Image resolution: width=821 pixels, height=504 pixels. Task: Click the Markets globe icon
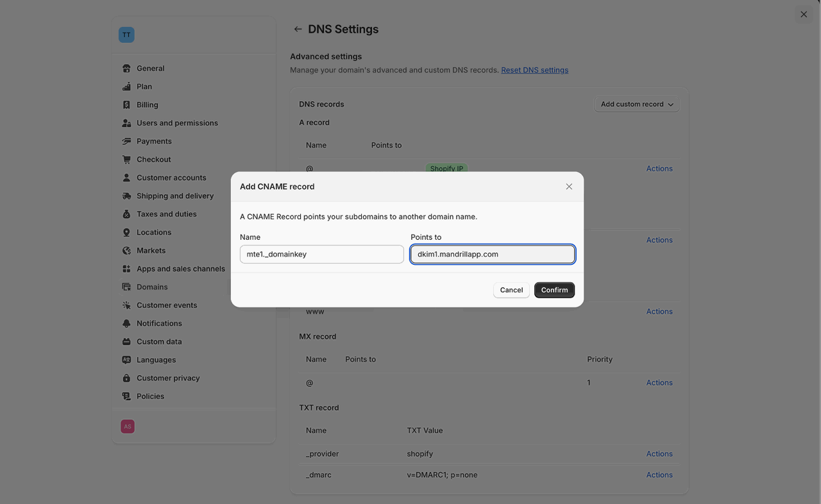(126, 251)
